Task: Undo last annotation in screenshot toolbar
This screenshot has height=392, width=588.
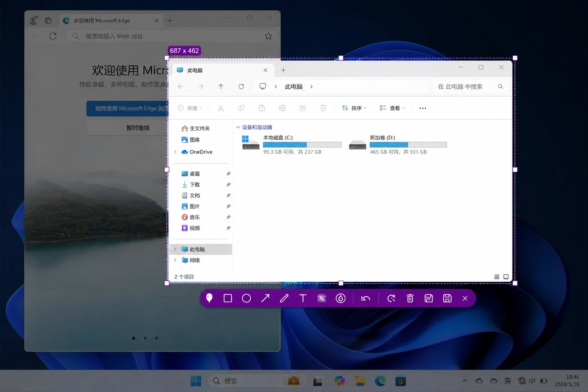Action: (366, 298)
